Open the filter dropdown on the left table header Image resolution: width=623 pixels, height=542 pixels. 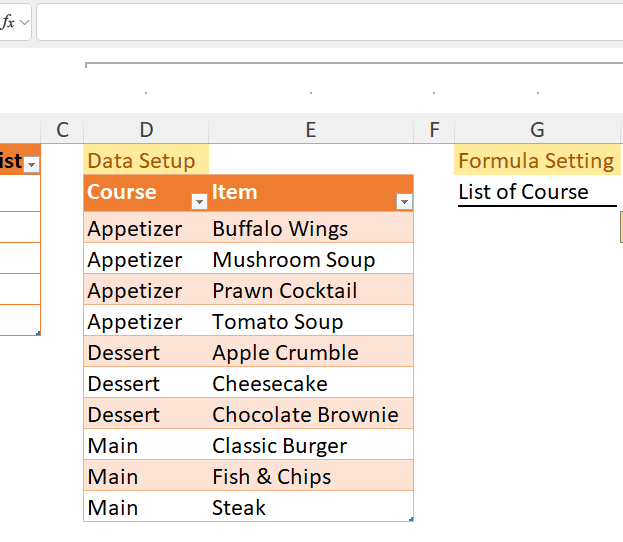point(31,163)
